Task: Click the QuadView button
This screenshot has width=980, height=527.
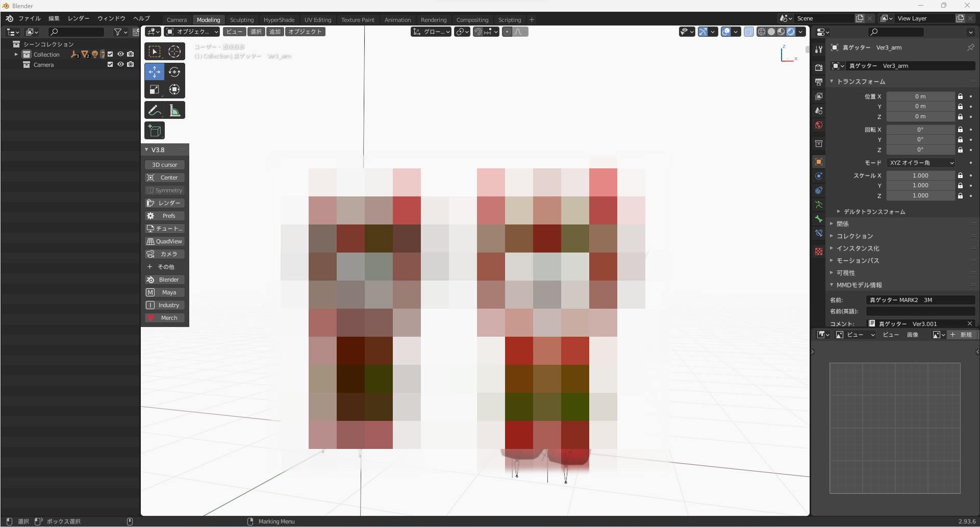Action: pos(165,241)
